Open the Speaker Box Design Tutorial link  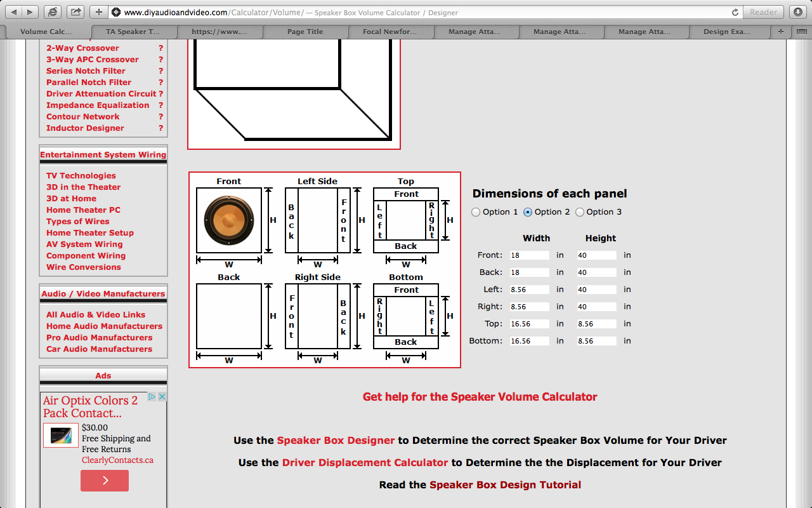coord(505,485)
